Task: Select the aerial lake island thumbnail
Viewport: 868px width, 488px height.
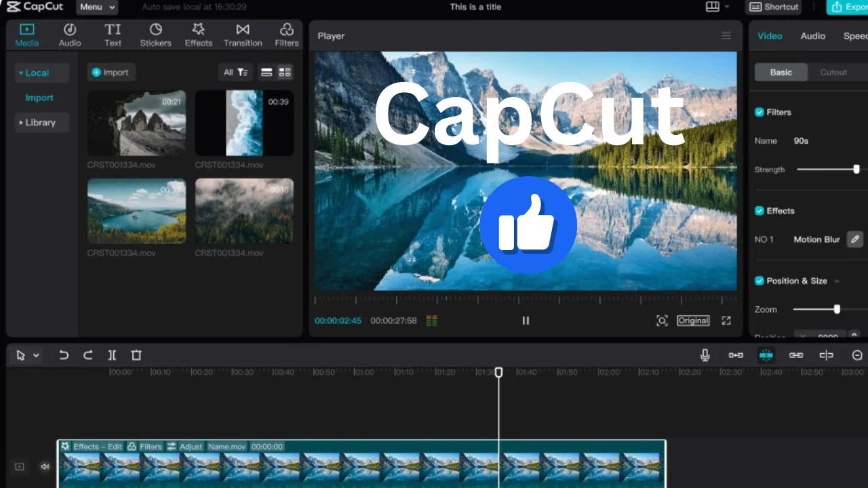Action: click(x=136, y=211)
